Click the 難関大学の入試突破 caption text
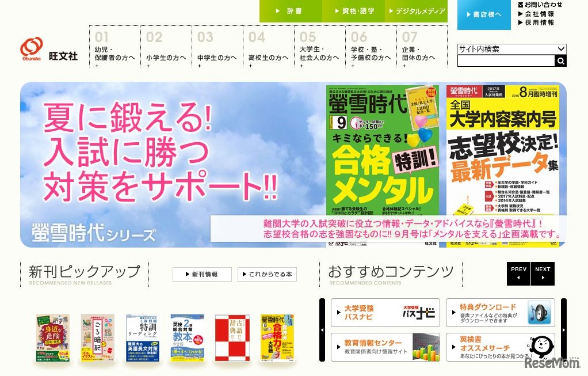 pyautogui.click(x=412, y=229)
